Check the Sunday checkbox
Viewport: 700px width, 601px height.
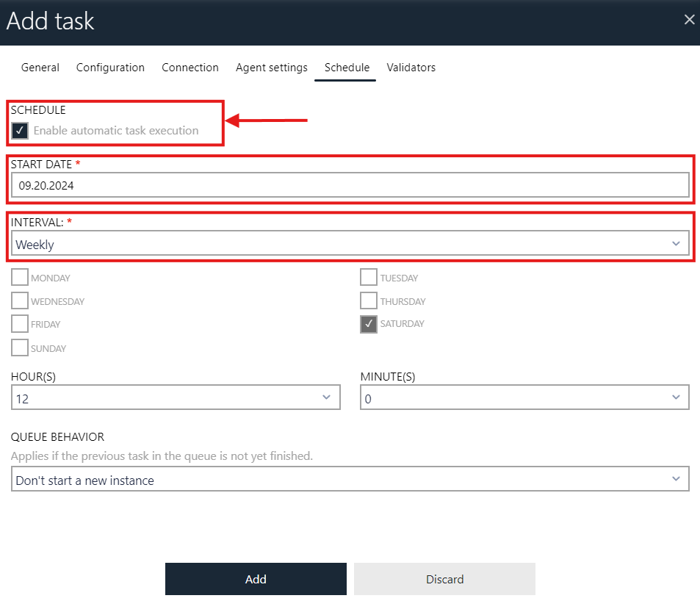[x=19, y=348]
